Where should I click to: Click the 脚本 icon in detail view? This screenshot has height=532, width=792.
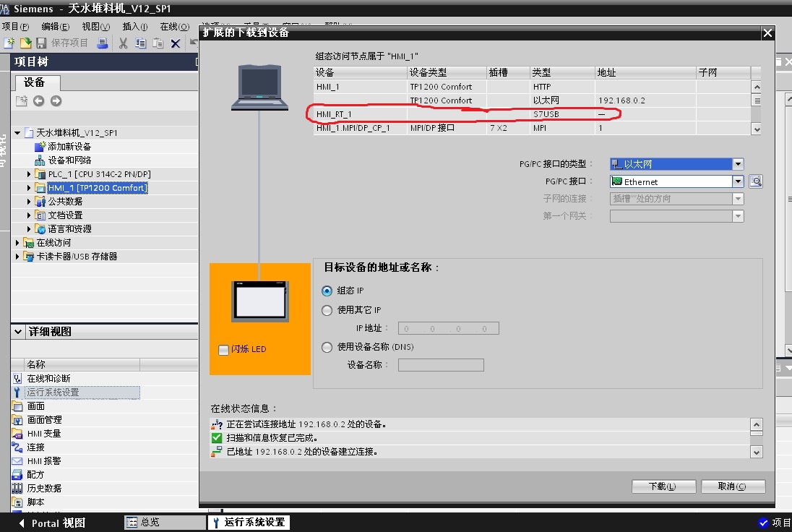pos(17,502)
